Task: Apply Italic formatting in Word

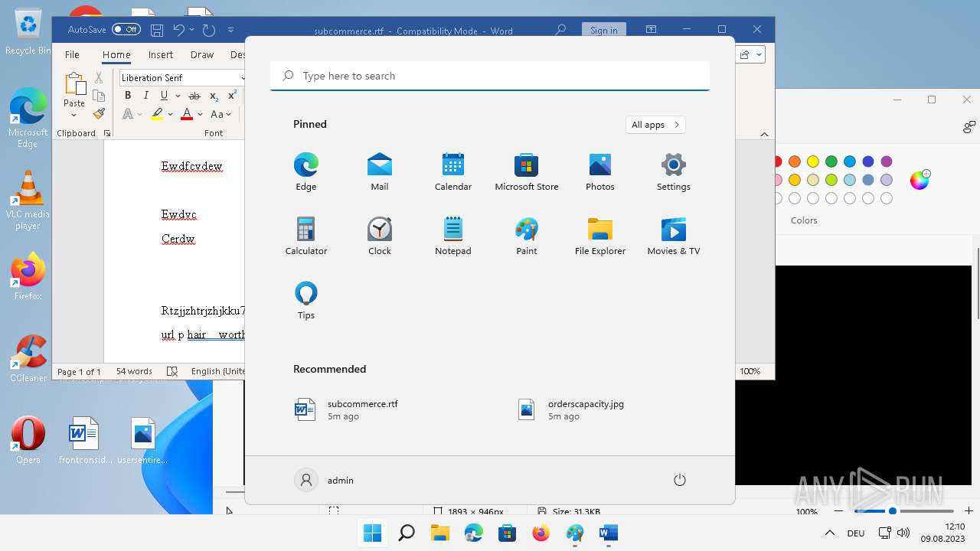Action: (145, 96)
